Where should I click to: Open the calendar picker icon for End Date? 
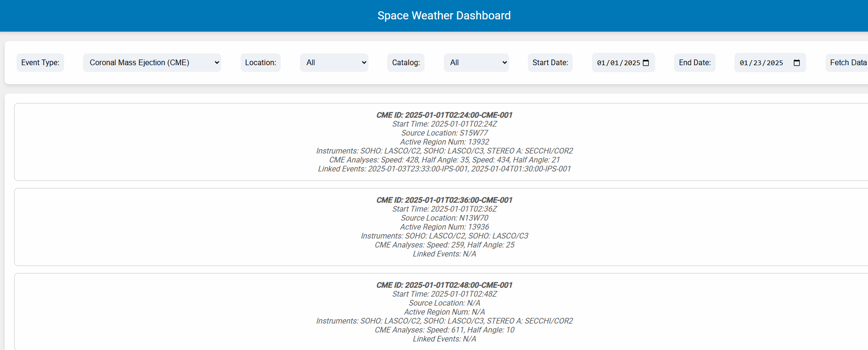[797, 63]
